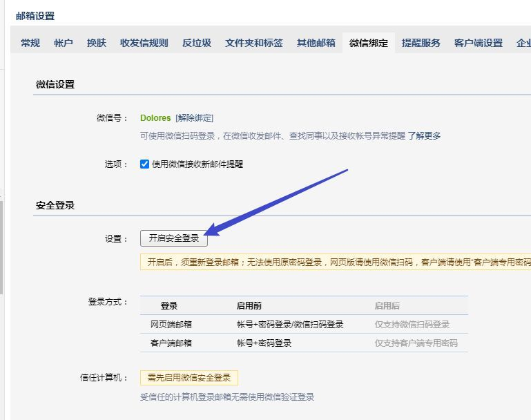Click the 需先启用微信安全登录 notice box

click(189, 378)
